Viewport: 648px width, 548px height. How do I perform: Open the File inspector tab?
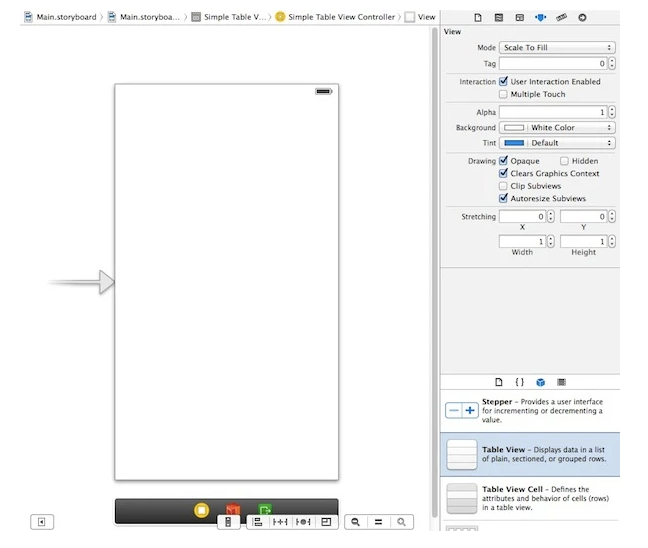(x=478, y=17)
